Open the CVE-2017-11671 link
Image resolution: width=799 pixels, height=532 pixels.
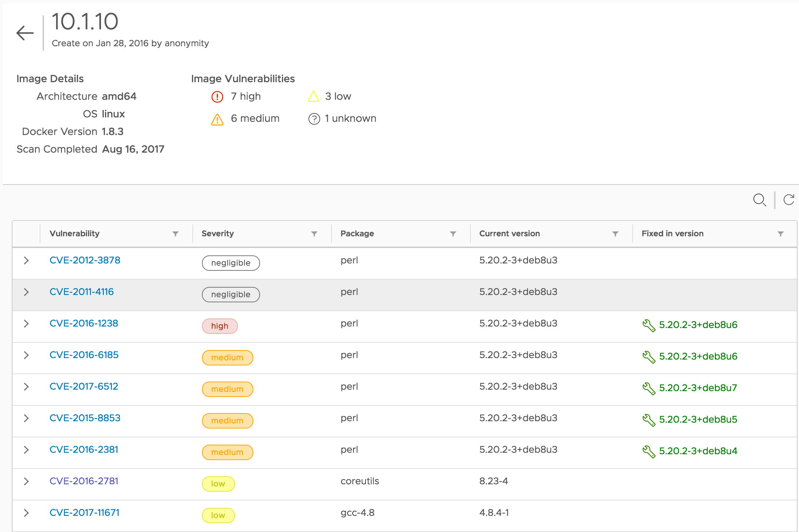84,513
